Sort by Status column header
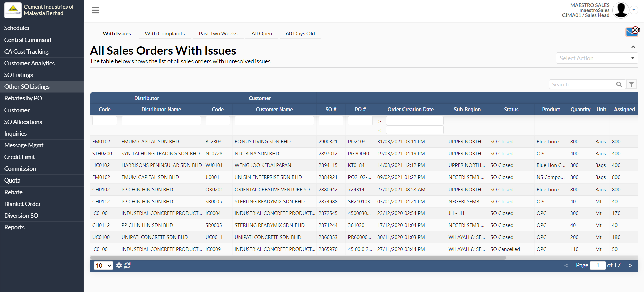Viewport: 644px width, 292px height. pyautogui.click(x=511, y=109)
